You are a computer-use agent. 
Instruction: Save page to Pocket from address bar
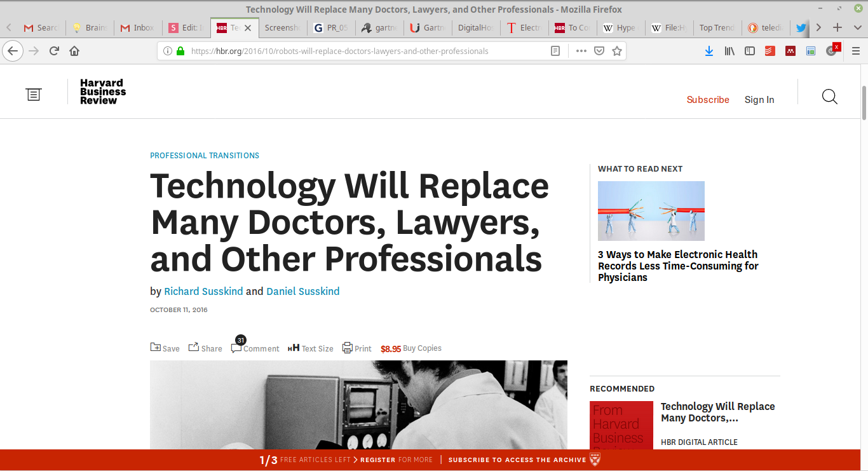(599, 51)
